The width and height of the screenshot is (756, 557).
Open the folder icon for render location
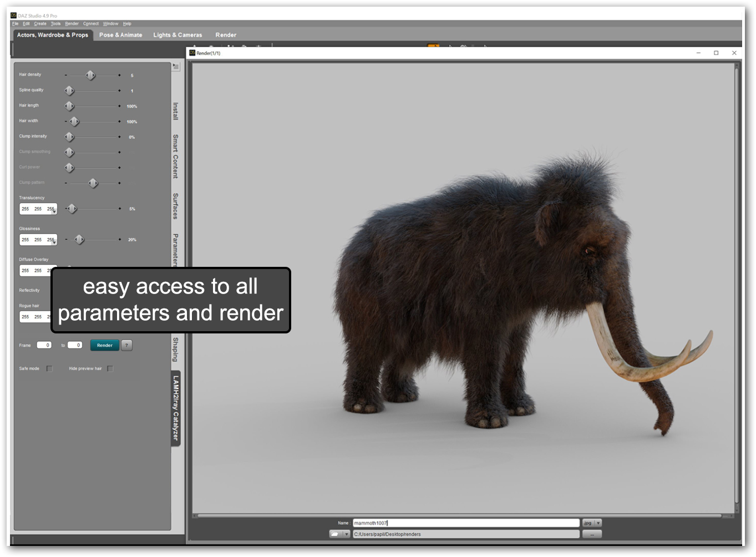(x=335, y=534)
